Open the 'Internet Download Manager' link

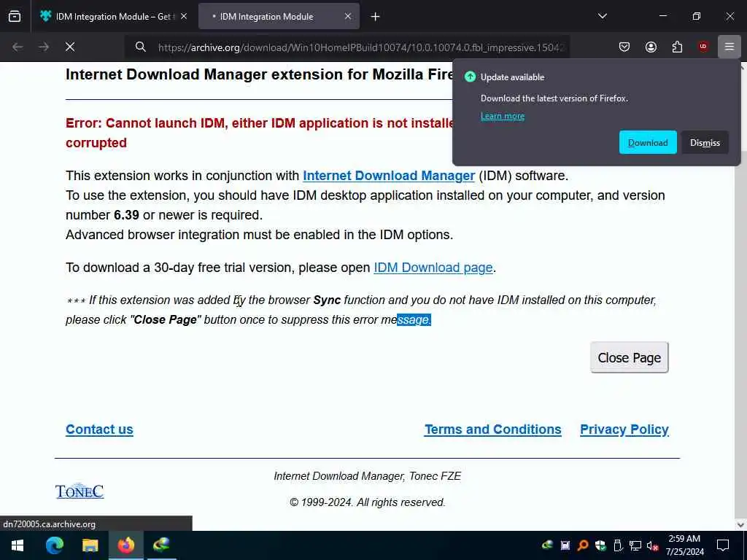tap(389, 176)
